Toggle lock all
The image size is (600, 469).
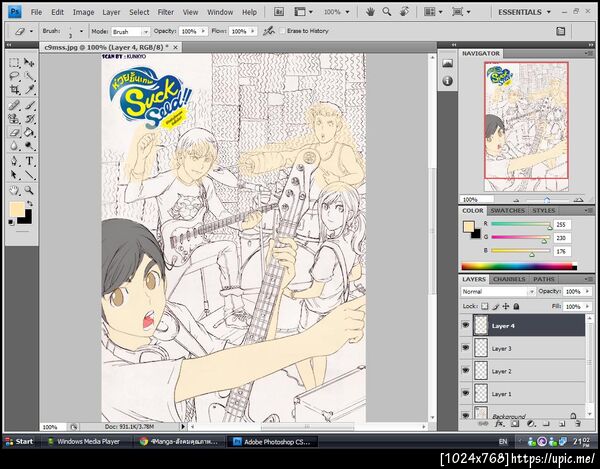pyautogui.click(x=516, y=306)
